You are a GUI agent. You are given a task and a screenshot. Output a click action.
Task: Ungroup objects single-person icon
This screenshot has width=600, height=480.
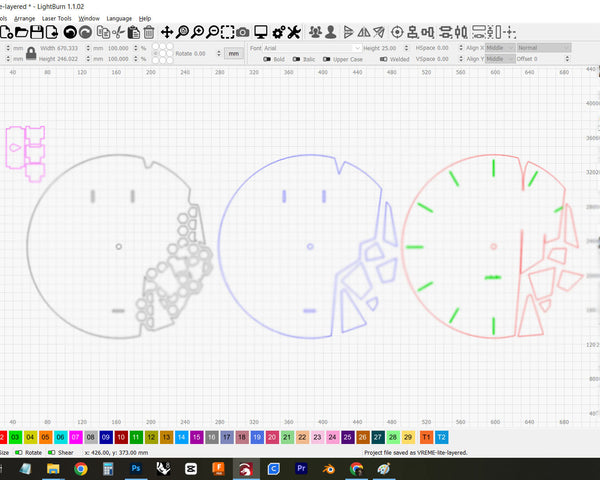[x=331, y=32]
